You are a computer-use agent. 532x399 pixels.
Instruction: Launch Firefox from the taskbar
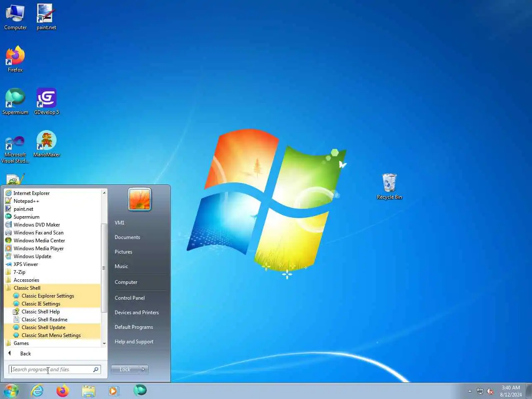click(x=63, y=391)
